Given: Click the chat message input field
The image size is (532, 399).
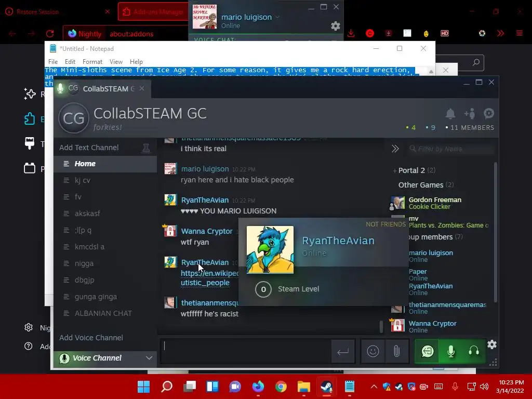Looking at the screenshot, I should click(x=245, y=351).
